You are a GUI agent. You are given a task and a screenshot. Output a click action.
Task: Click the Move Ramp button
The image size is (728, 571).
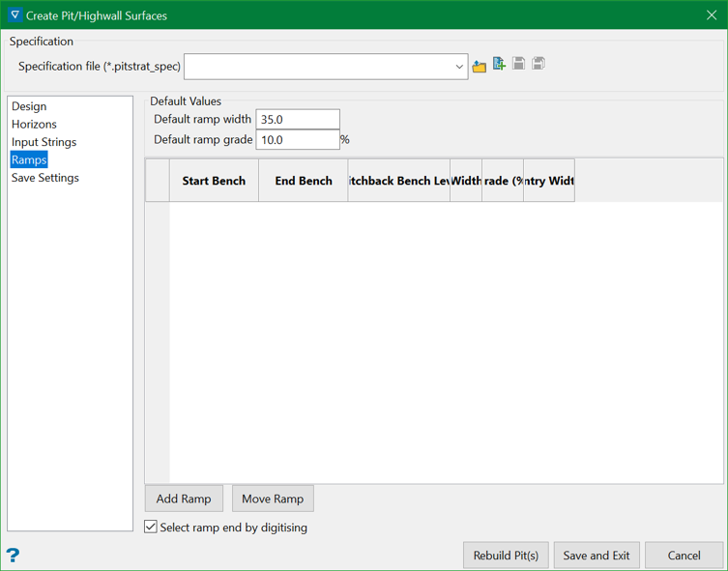click(273, 499)
